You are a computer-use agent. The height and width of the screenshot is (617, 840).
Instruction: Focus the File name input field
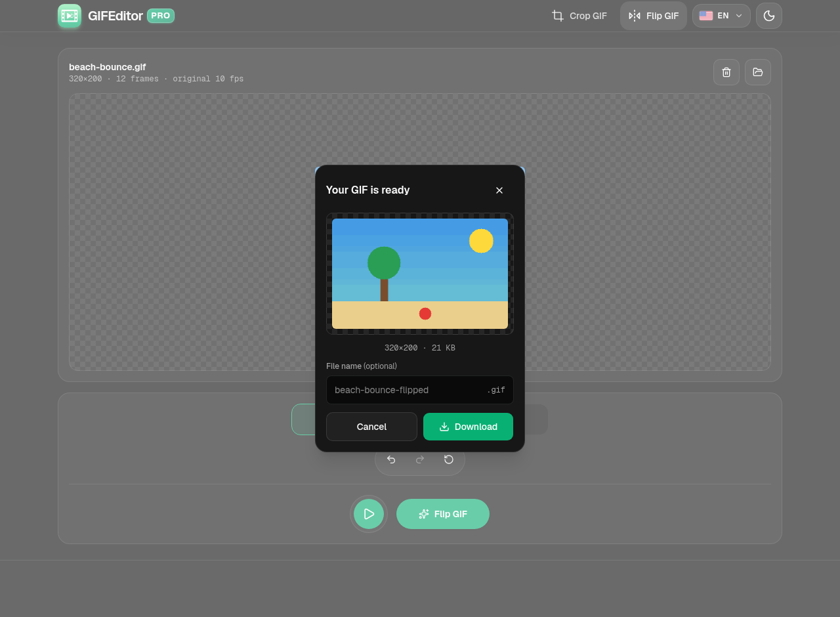[x=420, y=390]
